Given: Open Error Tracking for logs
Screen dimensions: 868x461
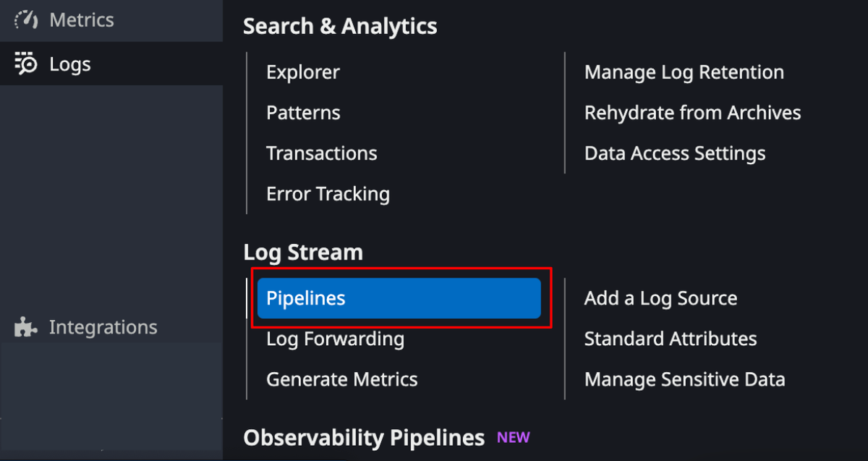Looking at the screenshot, I should click(x=328, y=193).
